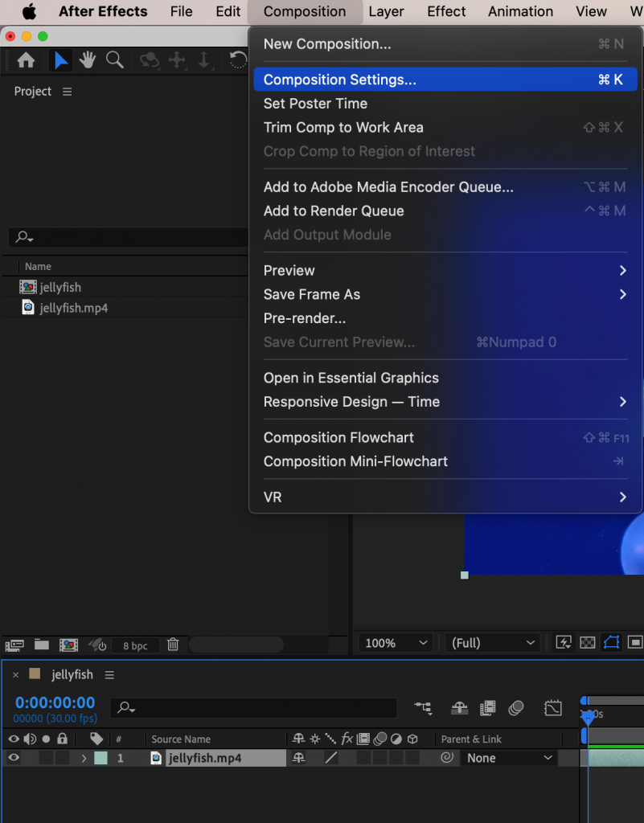Expand the jellyfish.mp4 layer properties chevron
This screenshot has width=644, height=823.
coord(84,758)
